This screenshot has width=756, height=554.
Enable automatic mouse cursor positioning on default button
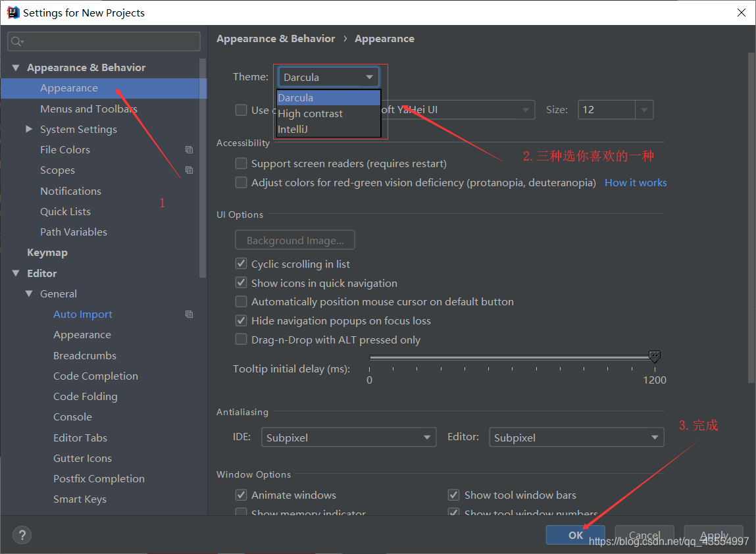241,302
